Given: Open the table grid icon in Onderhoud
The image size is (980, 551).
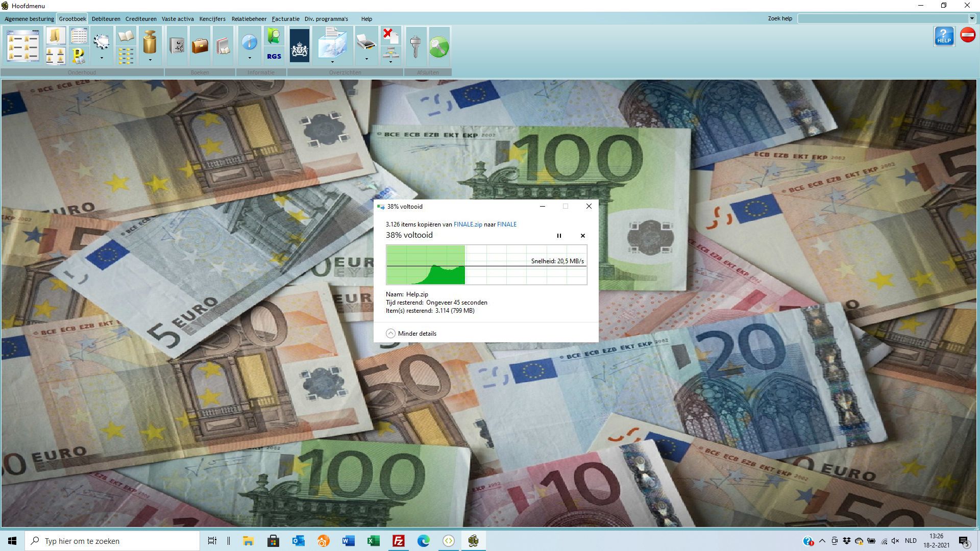Looking at the screenshot, I should 79,36.
